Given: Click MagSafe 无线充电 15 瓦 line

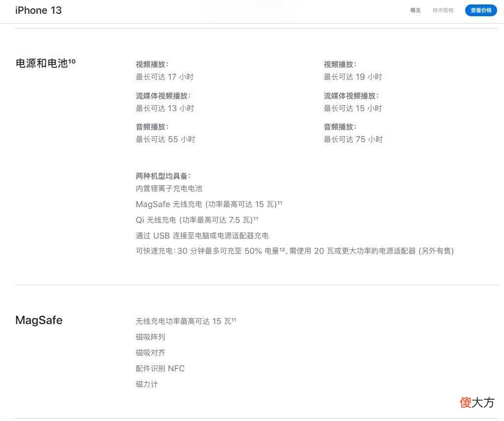Looking at the screenshot, I should pyautogui.click(x=209, y=204).
